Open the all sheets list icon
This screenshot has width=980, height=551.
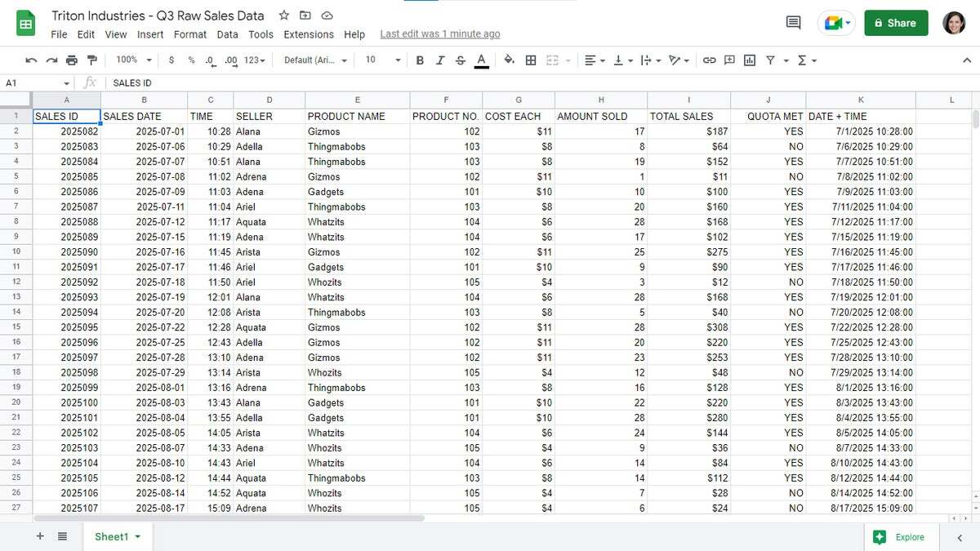click(x=63, y=536)
